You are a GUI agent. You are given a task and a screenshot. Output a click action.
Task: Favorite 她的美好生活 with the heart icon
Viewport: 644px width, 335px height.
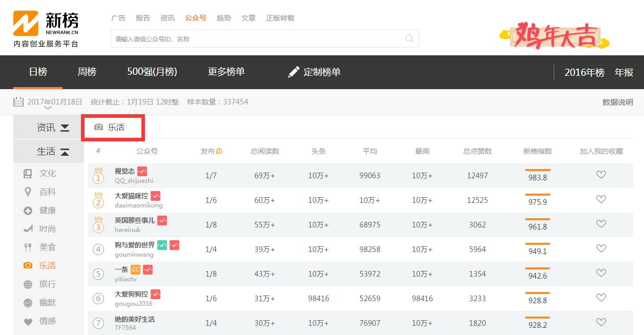tap(601, 322)
